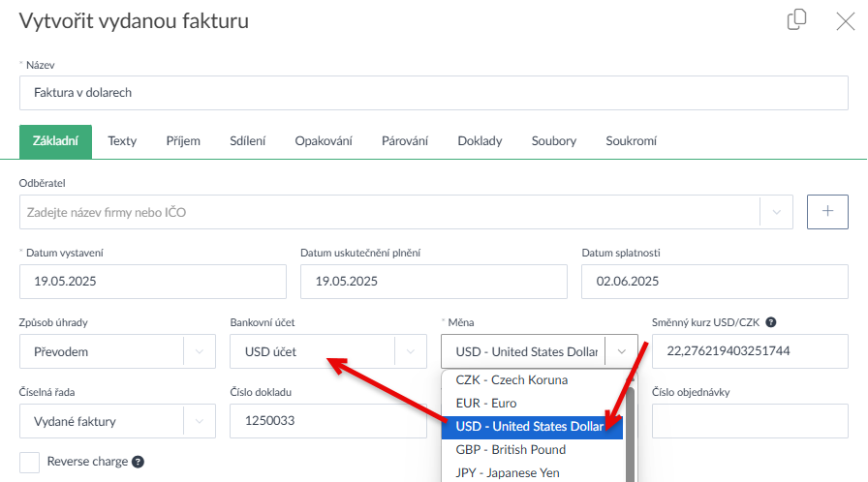Select EUR - Euro from currency list
This screenshot has width=868, height=482.
pos(486,404)
